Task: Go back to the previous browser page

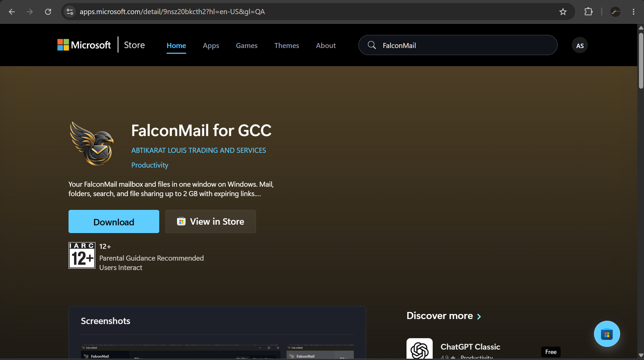Action: (12, 12)
